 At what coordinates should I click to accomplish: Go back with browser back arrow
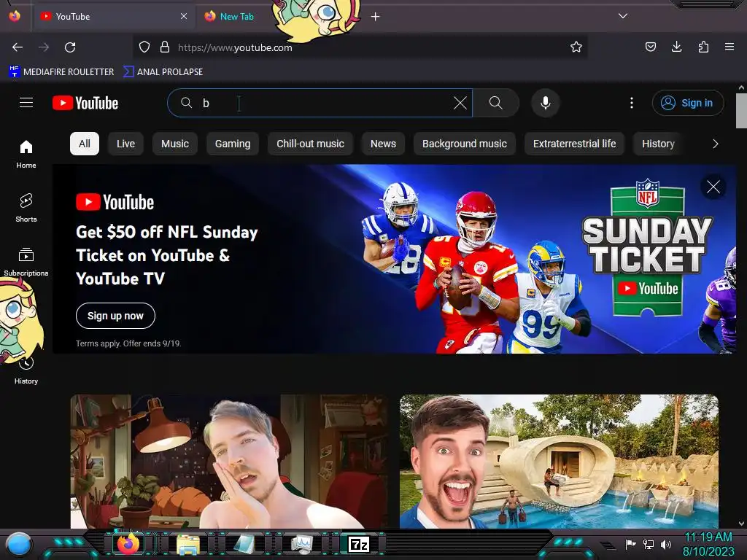[18, 47]
